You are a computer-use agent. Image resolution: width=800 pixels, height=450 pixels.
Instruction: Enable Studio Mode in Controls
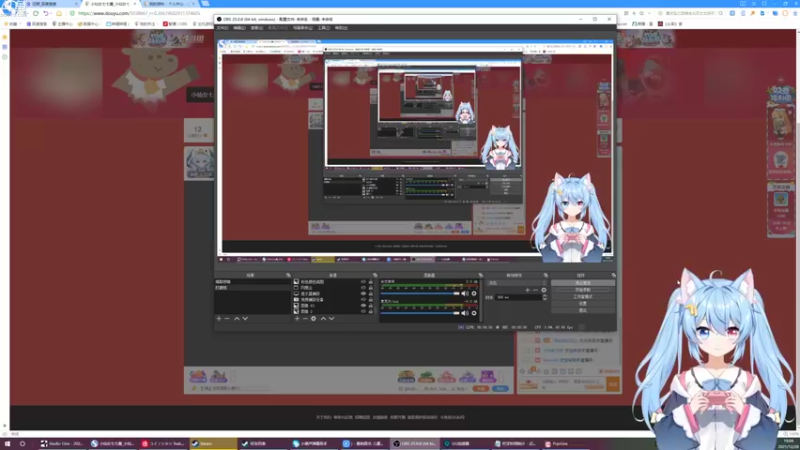[x=583, y=296]
